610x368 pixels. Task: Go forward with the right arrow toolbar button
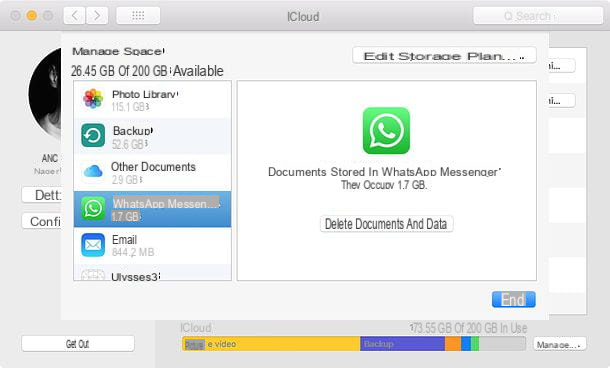click(97, 16)
